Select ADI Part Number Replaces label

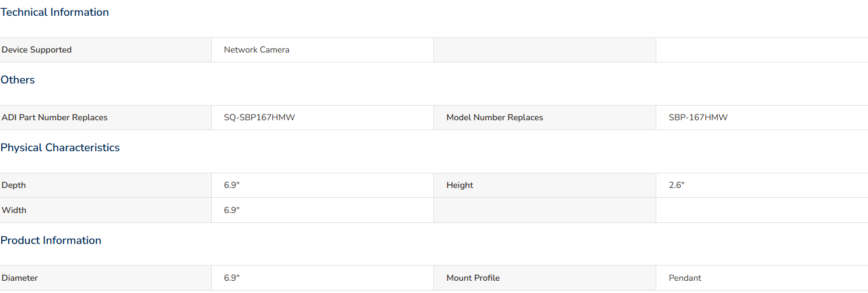coord(55,118)
